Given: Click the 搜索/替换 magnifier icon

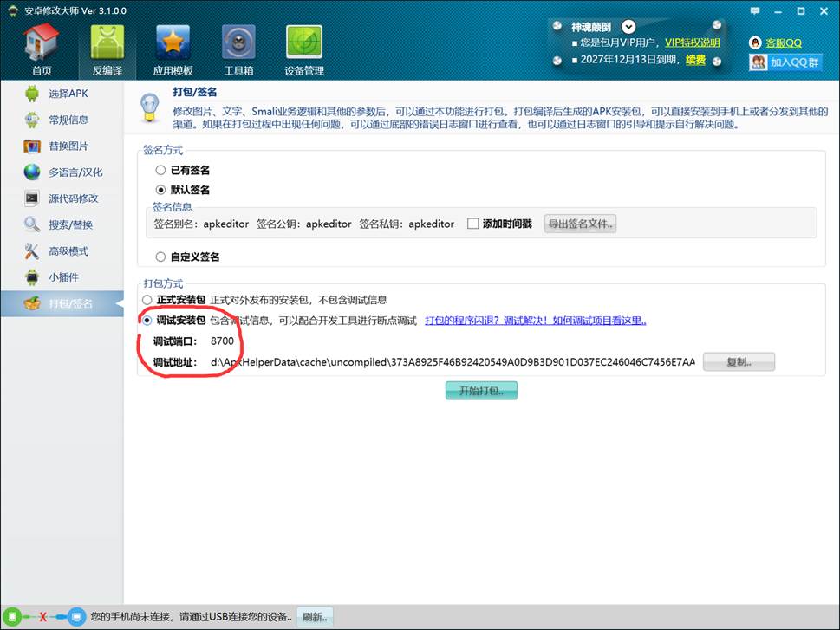Looking at the screenshot, I should click(31, 224).
